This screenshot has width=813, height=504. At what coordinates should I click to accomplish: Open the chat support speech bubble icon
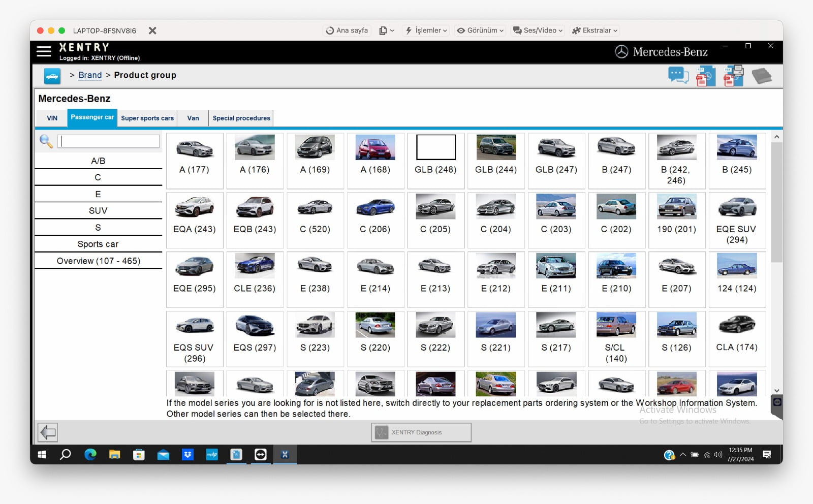pos(678,76)
